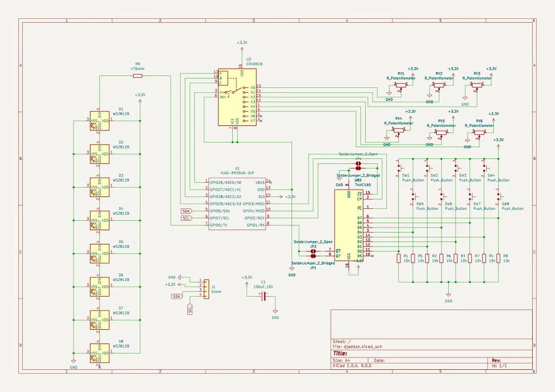The height and width of the screenshot is (392, 555).
Task: Select the SW3 push button symbol
Action: pyautogui.click(x=457, y=168)
